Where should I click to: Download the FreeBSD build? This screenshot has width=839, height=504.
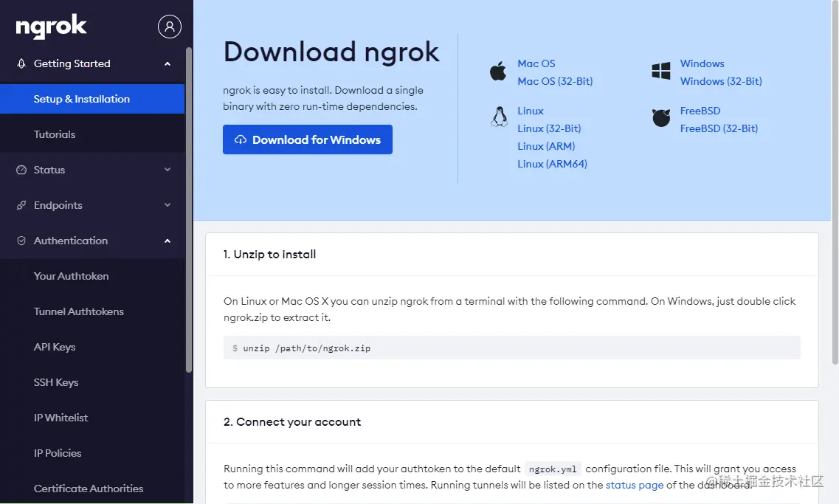tap(700, 111)
